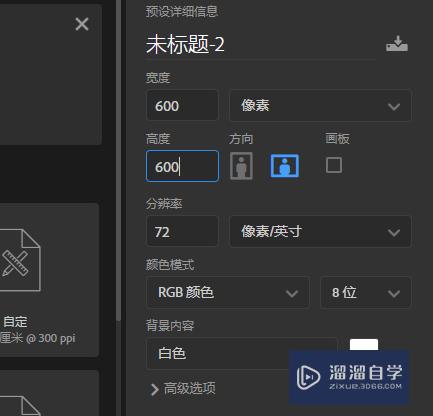Select portrait orientation icon
Image resolution: width=433 pixels, height=416 pixels.
point(241,166)
